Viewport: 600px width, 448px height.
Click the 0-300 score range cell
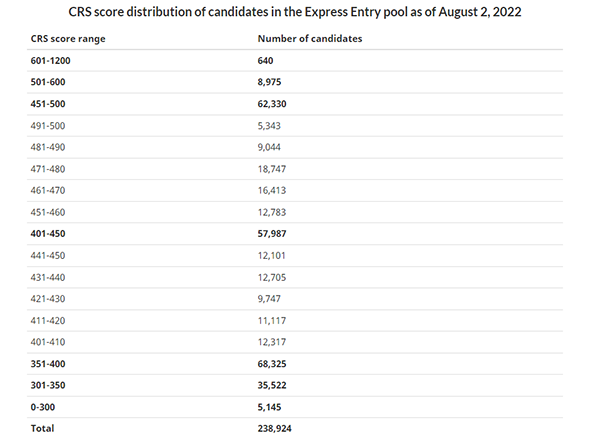pyautogui.click(x=45, y=406)
